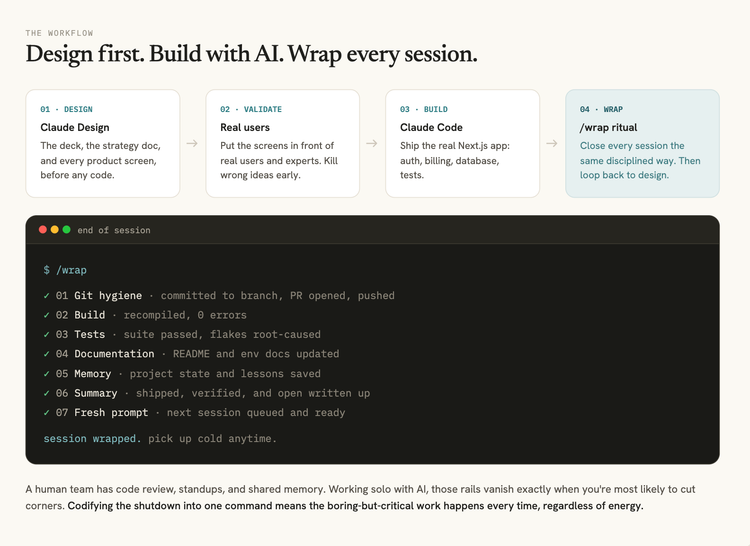Open the /wrap ritual card
Image resolution: width=750 pixels, height=546 pixels.
click(642, 143)
